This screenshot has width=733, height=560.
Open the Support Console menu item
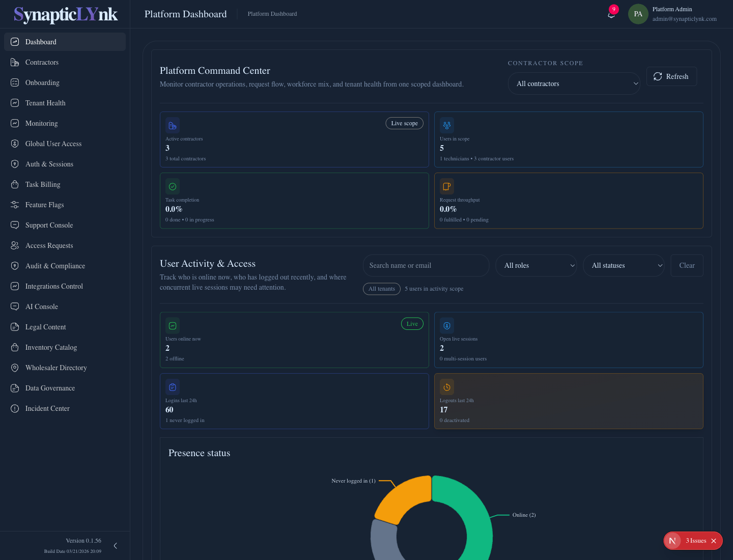[x=49, y=225]
